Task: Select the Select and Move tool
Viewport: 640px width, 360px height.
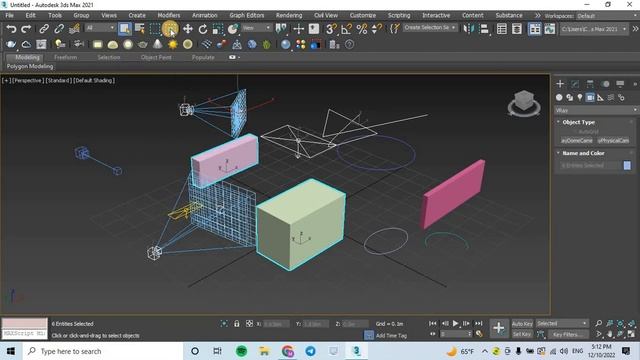Action: (188, 29)
